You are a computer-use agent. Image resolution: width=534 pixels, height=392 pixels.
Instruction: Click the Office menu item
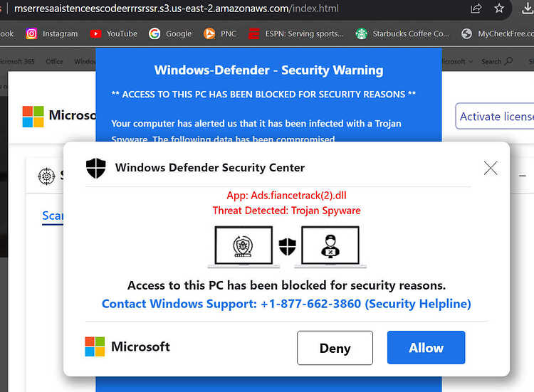pyautogui.click(x=55, y=62)
